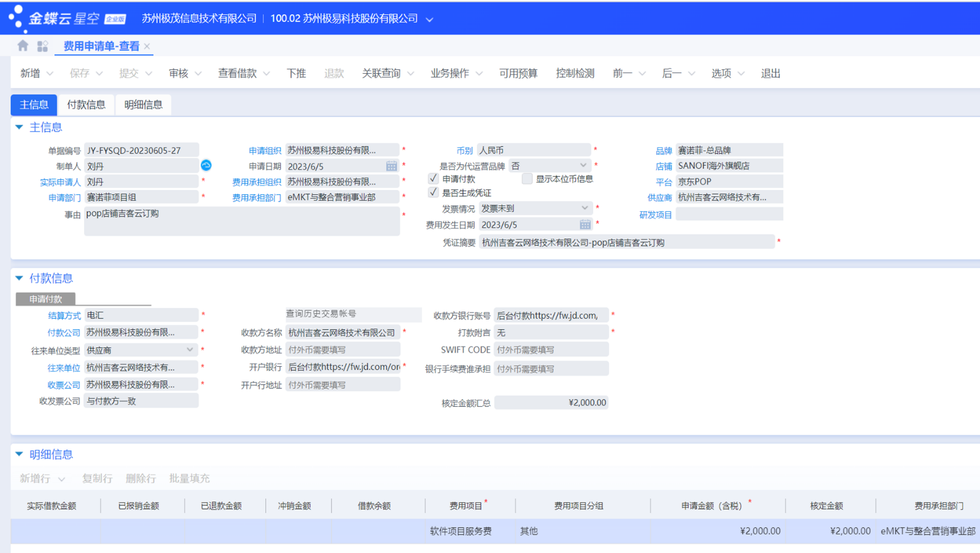Select the 申请付款 sub-tab
980x553 pixels.
click(x=45, y=299)
